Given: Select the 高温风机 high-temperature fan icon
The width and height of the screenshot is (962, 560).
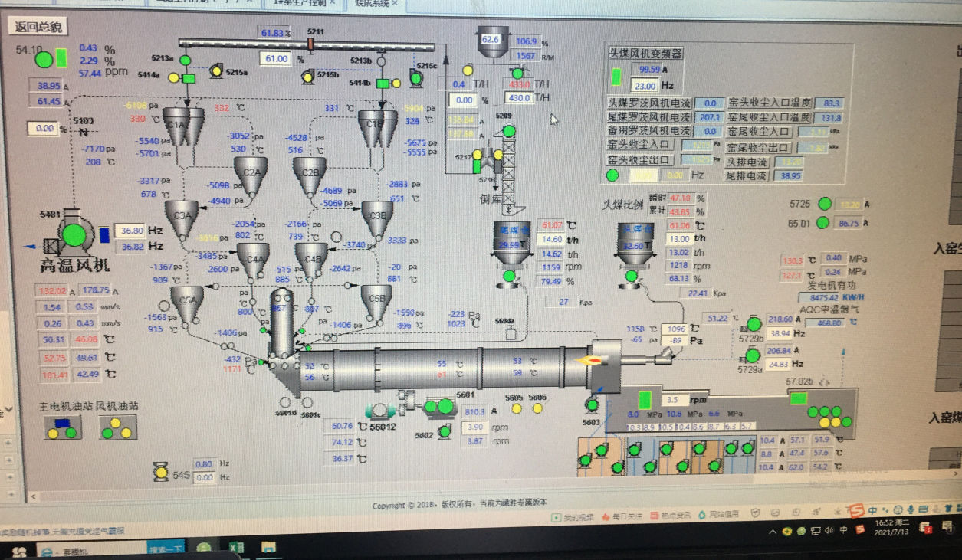Looking at the screenshot, I should pyautogui.click(x=74, y=234).
